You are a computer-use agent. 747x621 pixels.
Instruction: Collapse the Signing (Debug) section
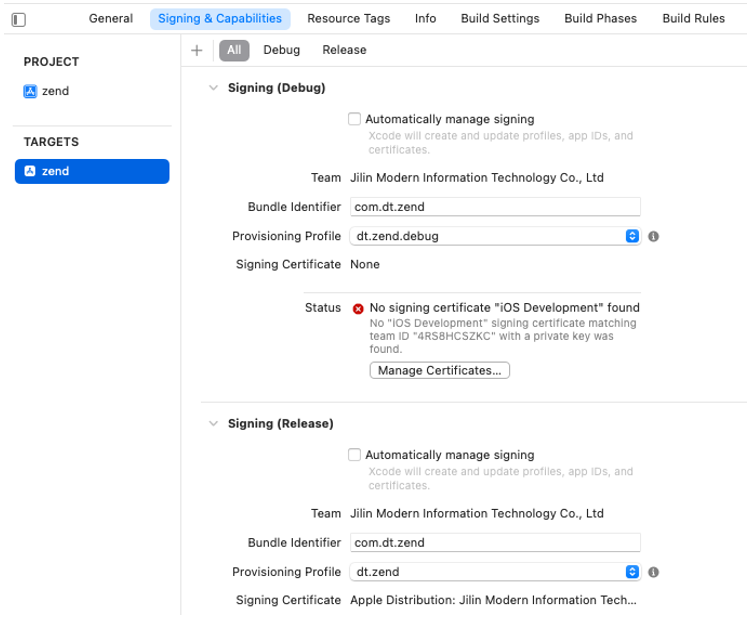click(x=212, y=88)
